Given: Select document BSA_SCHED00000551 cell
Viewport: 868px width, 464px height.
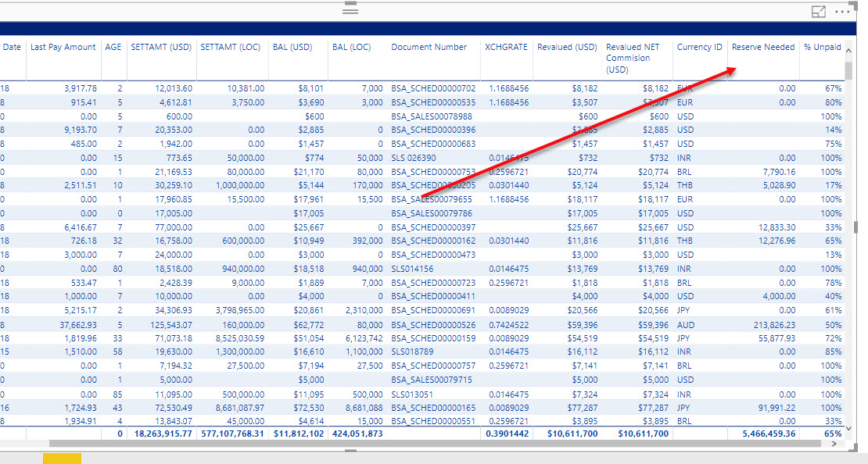Looking at the screenshot, I should (x=433, y=421).
